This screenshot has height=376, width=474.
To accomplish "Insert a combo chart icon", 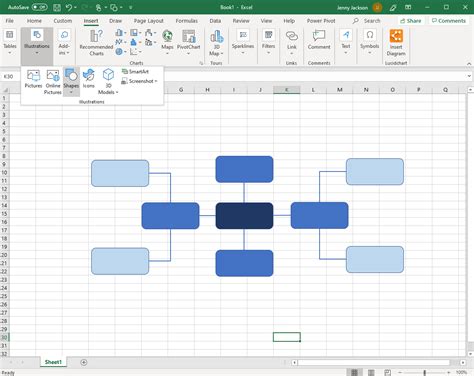I will (x=149, y=42).
